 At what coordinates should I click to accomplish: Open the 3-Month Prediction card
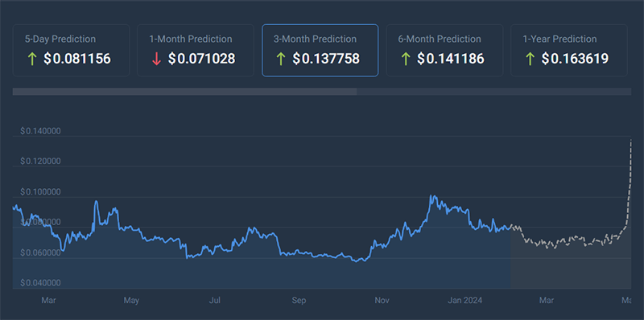coord(320,50)
